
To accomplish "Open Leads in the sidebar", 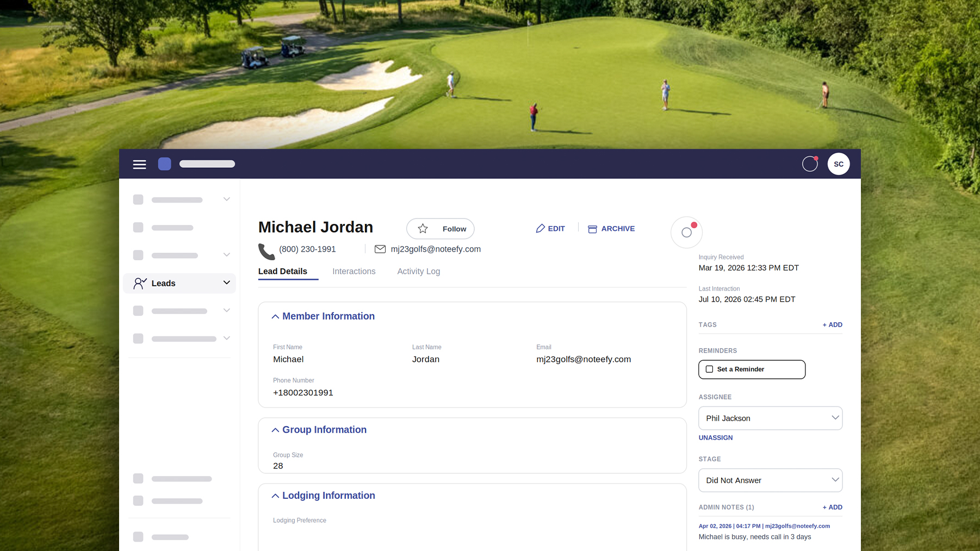I will pos(179,283).
